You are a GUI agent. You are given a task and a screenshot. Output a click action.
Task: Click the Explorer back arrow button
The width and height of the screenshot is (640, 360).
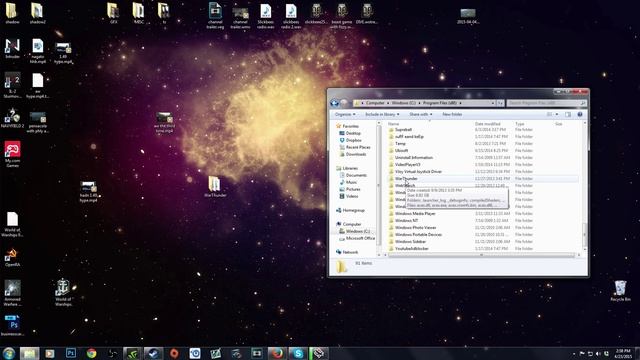(x=335, y=103)
